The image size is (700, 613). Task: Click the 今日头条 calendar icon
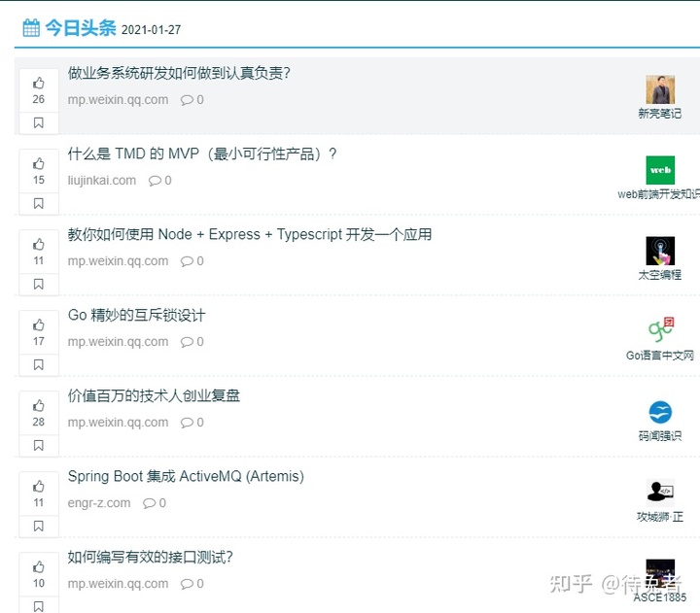coord(31,28)
